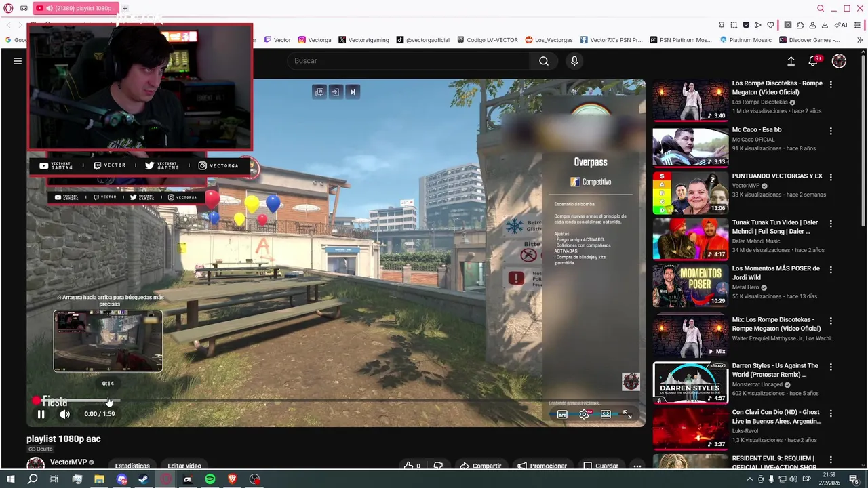Click the Compartir share button
The width and height of the screenshot is (868, 488).
click(x=480, y=466)
